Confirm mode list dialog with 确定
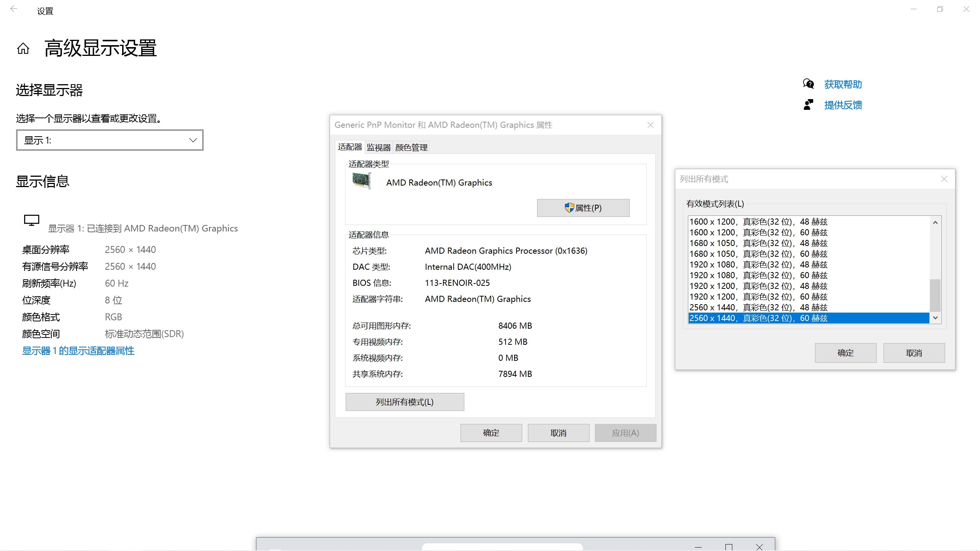 846,353
